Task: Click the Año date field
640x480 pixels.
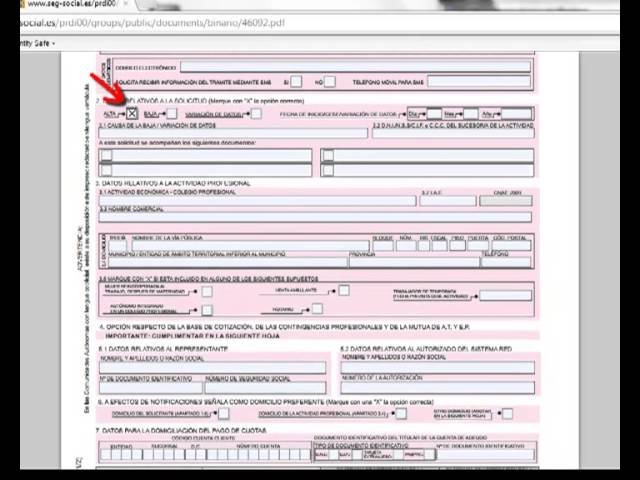Action: 509,114
